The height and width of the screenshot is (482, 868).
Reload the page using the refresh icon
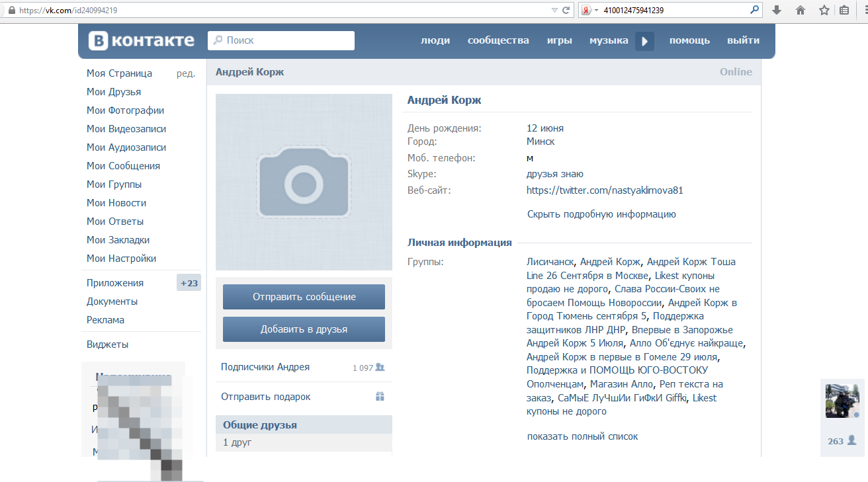tap(566, 11)
